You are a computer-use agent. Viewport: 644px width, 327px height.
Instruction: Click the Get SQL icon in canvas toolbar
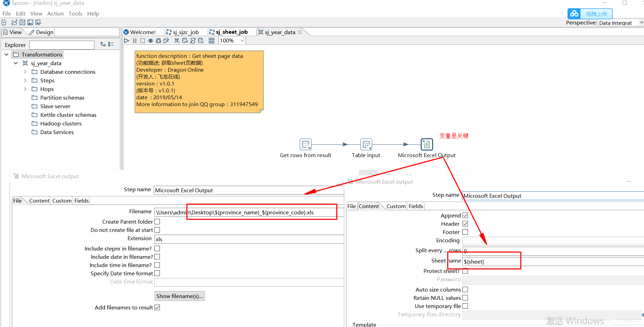pyautogui.click(x=193, y=41)
